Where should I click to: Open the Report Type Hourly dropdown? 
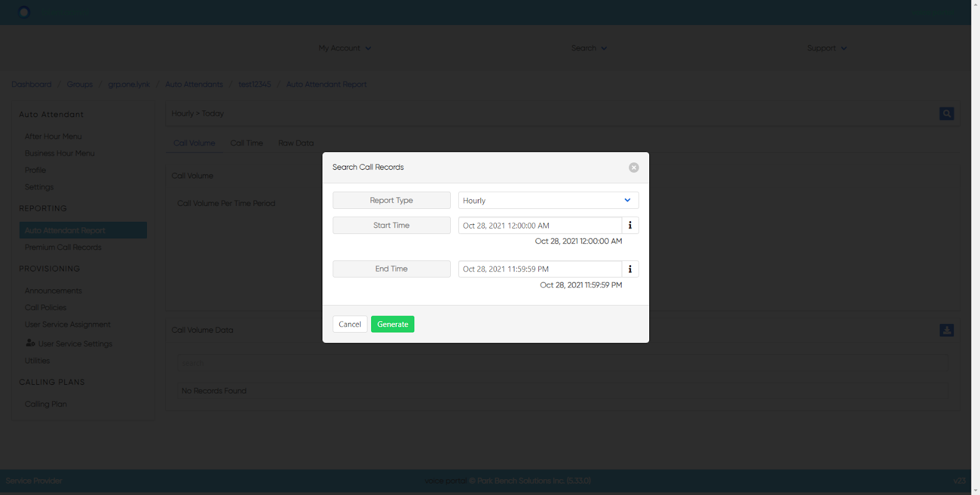coord(548,200)
